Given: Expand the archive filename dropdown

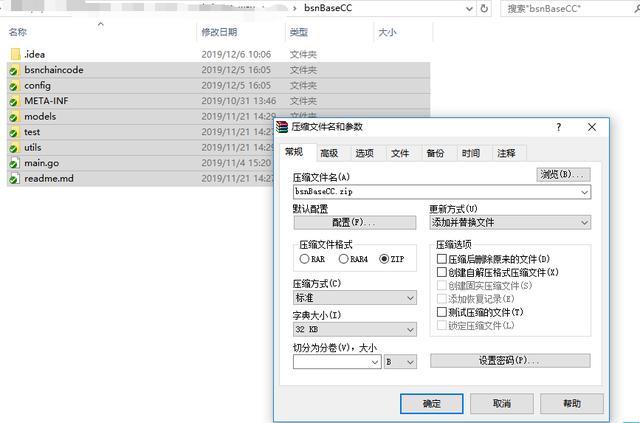Looking at the screenshot, I should 584,192.
